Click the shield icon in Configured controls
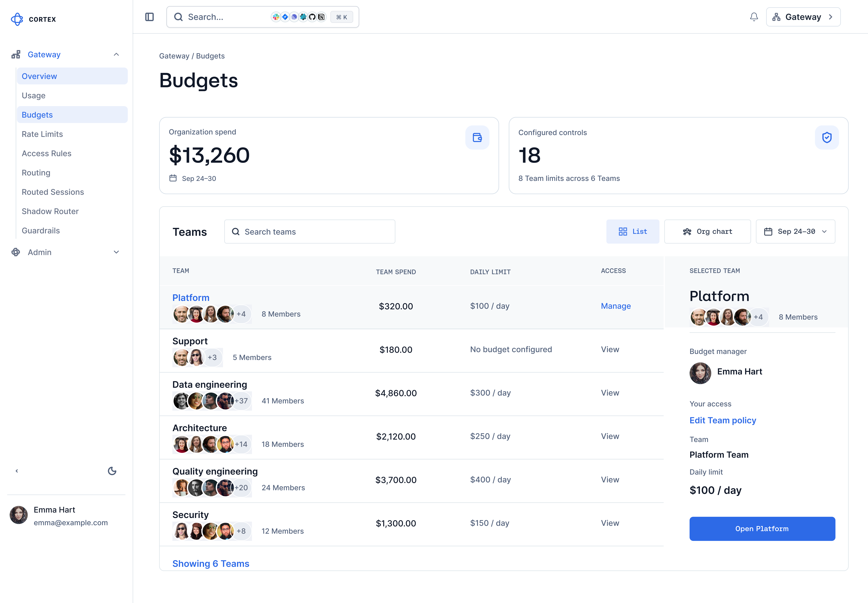The image size is (868, 603). [827, 137]
